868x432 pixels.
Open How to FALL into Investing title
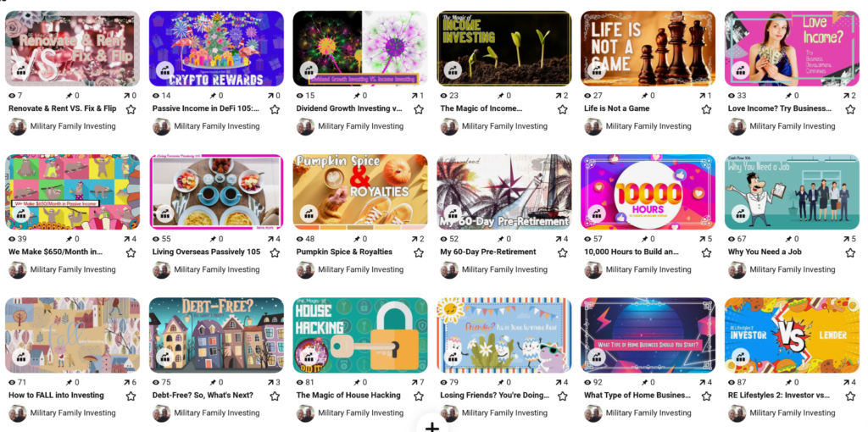[56, 395]
